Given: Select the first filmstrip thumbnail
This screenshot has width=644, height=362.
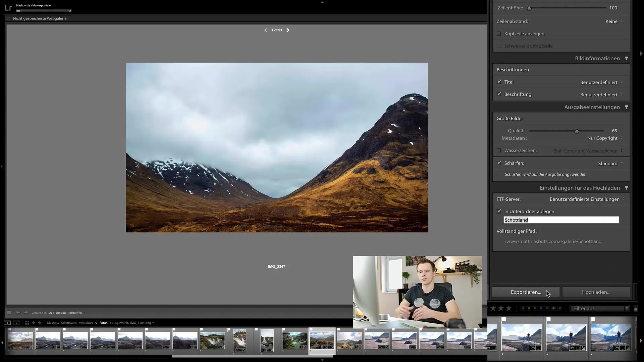Looking at the screenshot, I should tap(20, 341).
